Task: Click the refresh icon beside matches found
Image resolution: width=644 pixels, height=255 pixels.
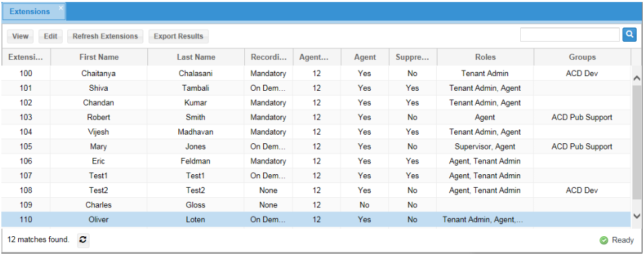Action: (x=83, y=240)
